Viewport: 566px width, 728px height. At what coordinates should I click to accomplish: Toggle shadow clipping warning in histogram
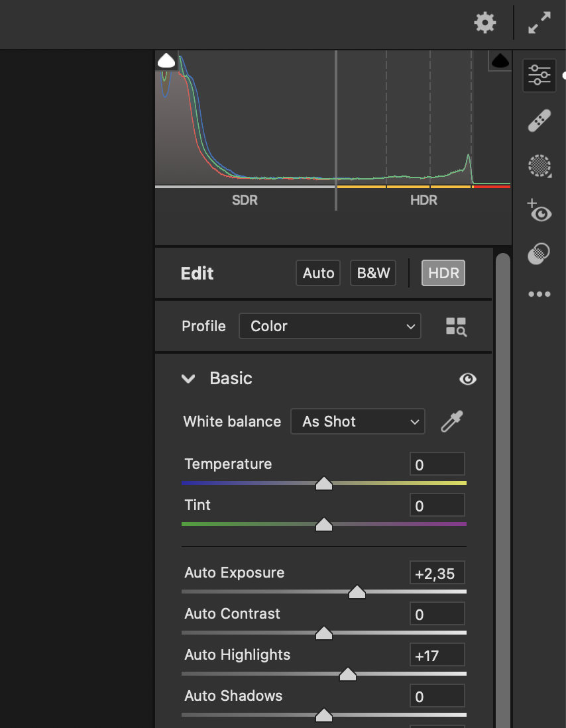coord(166,61)
